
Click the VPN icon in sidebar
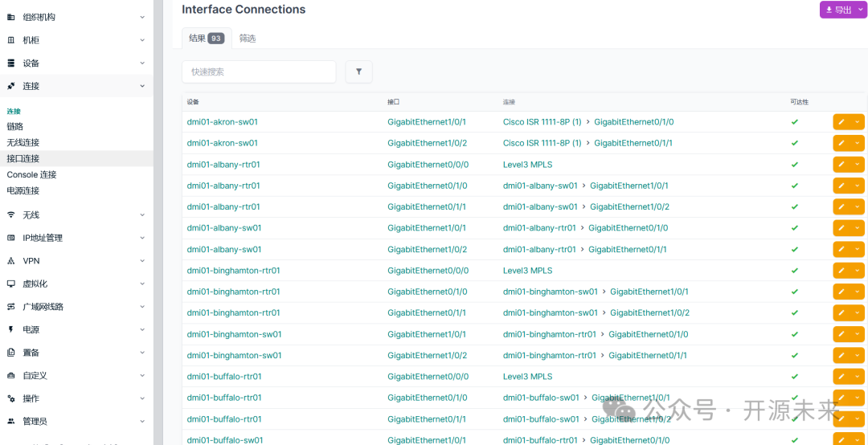[10, 261]
